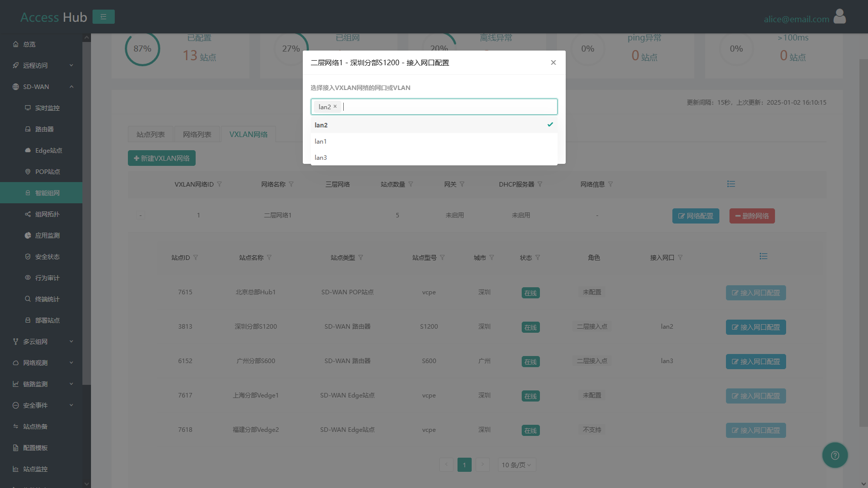Click the 27% progress circle
The height and width of the screenshot is (488, 868).
point(291,49)
